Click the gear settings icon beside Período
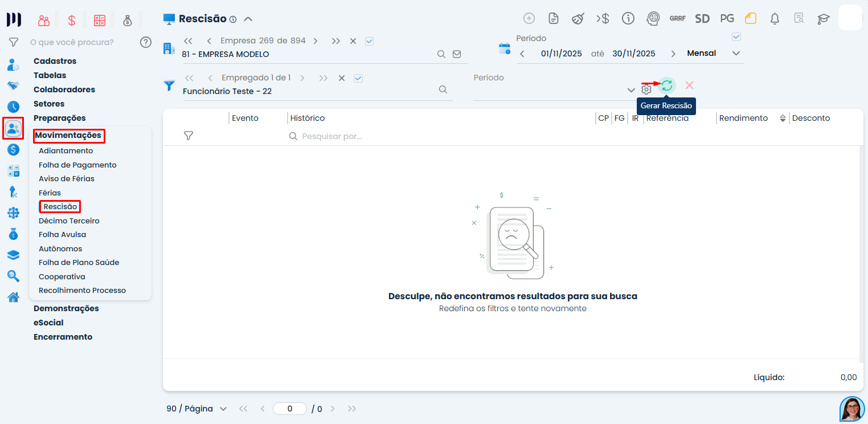868x424 pixels. (x=646, y=89)
